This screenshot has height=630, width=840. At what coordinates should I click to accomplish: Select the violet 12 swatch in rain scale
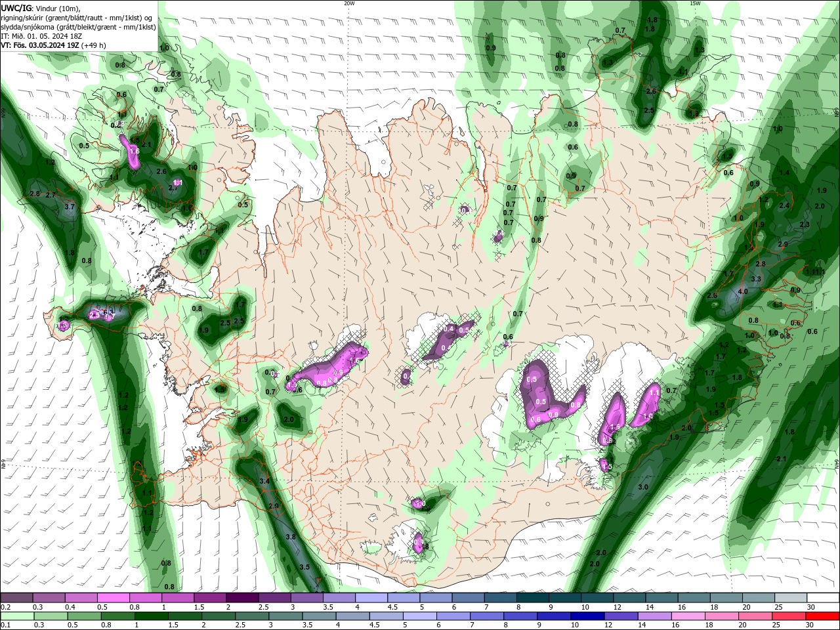click(x=621, y=616)
